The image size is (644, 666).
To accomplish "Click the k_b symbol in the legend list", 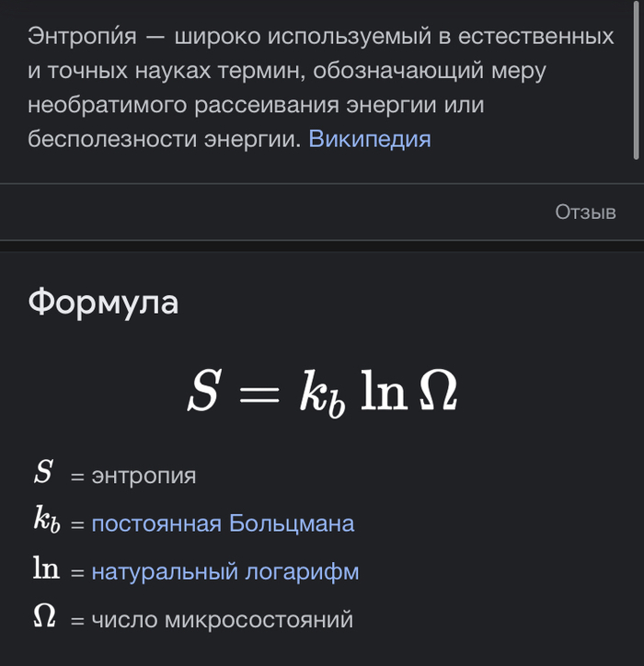I will tap(46, 522).
